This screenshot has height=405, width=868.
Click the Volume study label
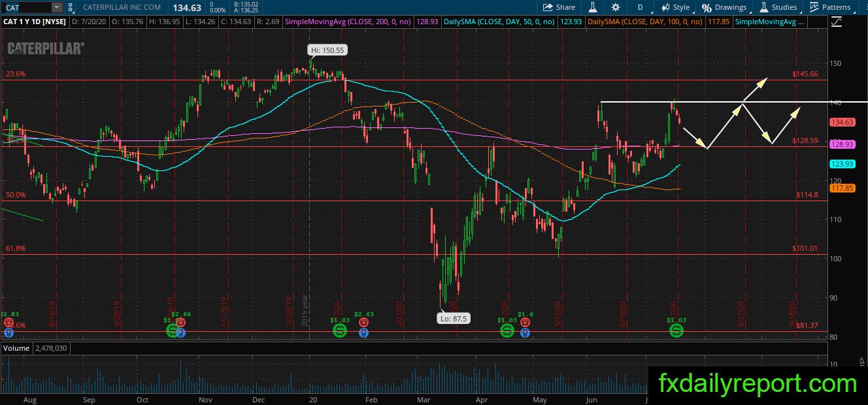[x=16, y=349]
